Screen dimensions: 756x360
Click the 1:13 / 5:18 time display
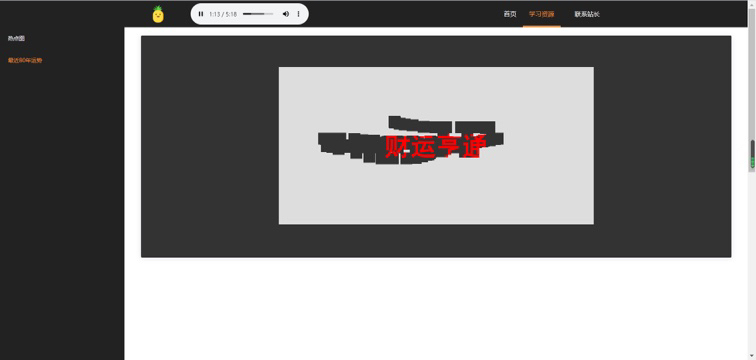coord(223,14)
